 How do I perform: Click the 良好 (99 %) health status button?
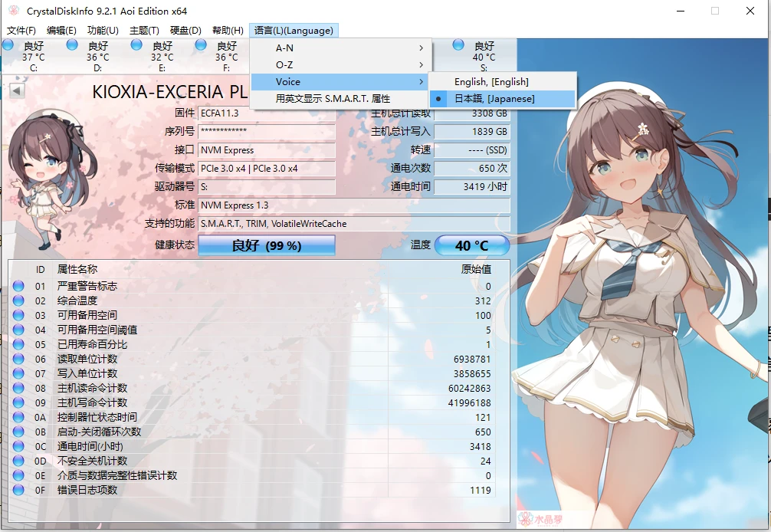coord(267,245)
